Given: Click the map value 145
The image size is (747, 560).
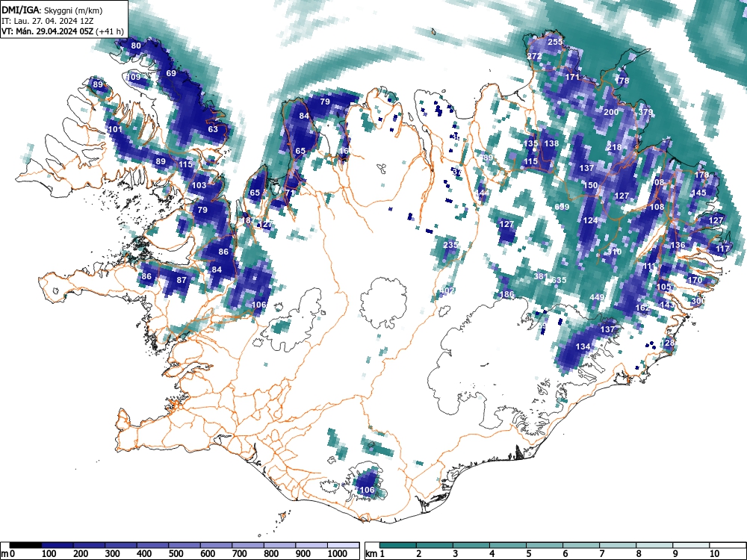Looking at the screenshot, I should pyautogui.click(x=699, y=193).
